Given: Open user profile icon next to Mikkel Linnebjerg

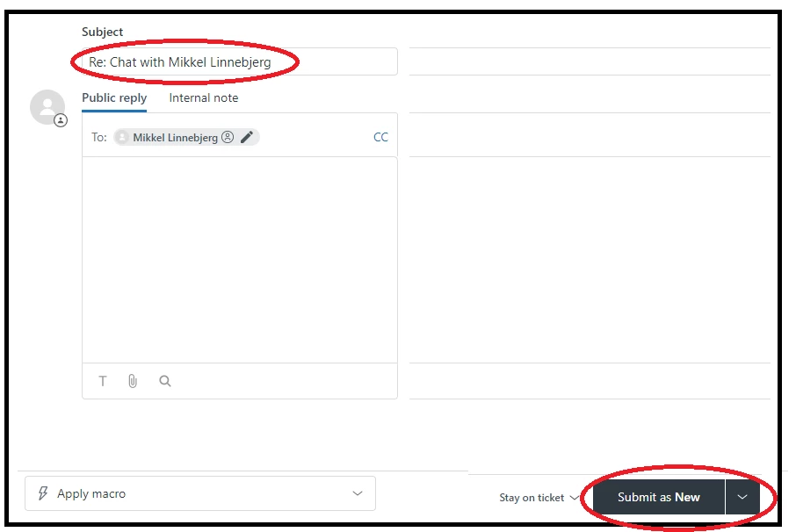Looking at the screenshot, I should pyautogui.click(x=228, y=137).
